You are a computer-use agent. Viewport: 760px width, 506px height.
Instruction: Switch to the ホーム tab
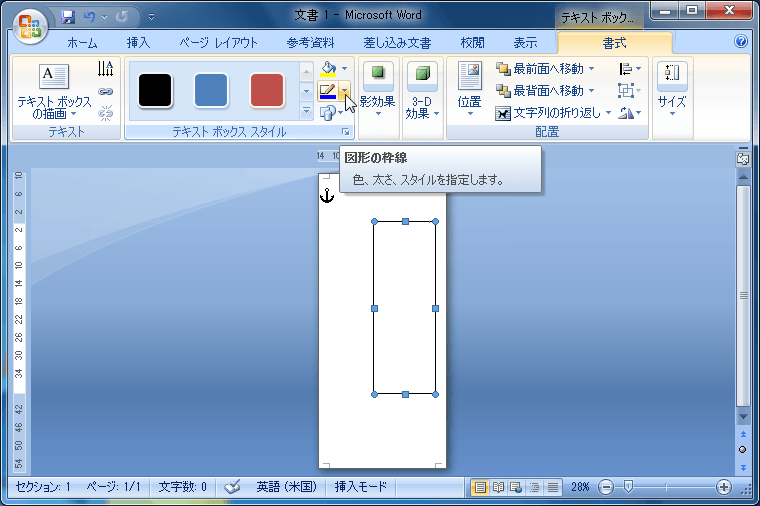pos(82,43)
